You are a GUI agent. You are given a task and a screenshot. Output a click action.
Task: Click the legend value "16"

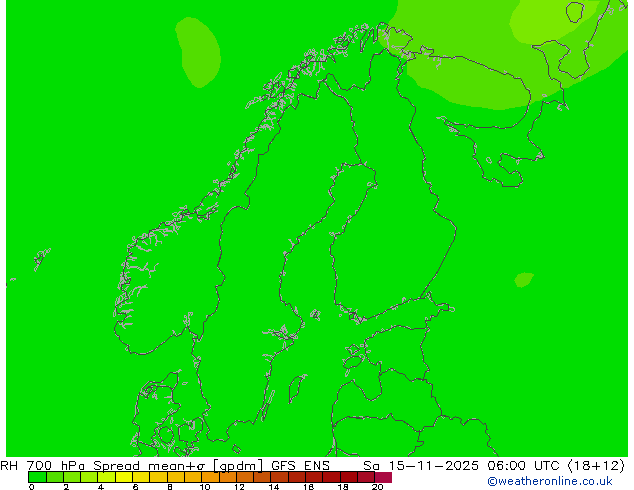point(309,487)
